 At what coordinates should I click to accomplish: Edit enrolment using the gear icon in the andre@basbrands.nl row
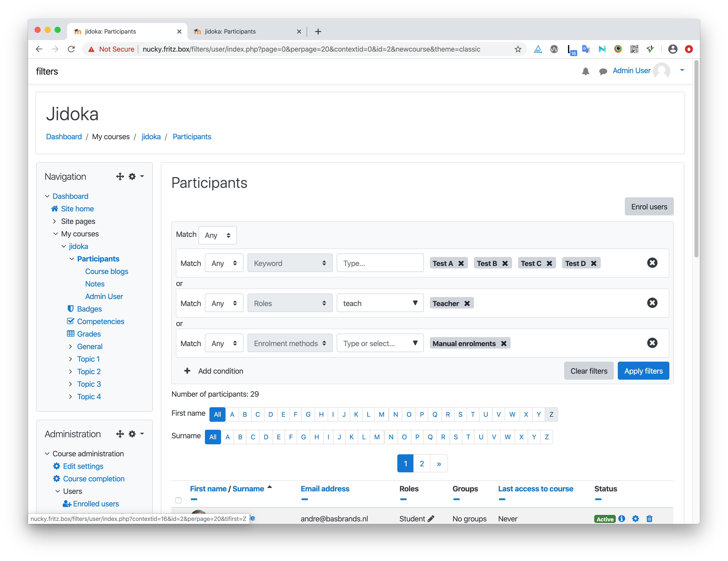tap(635, 518)
